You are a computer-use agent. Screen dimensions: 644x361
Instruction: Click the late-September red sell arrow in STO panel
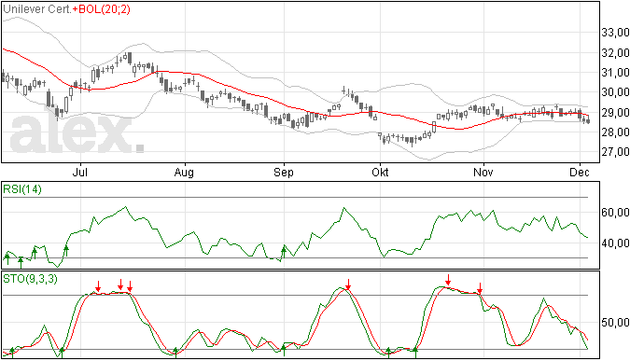[x=348, y=285]
